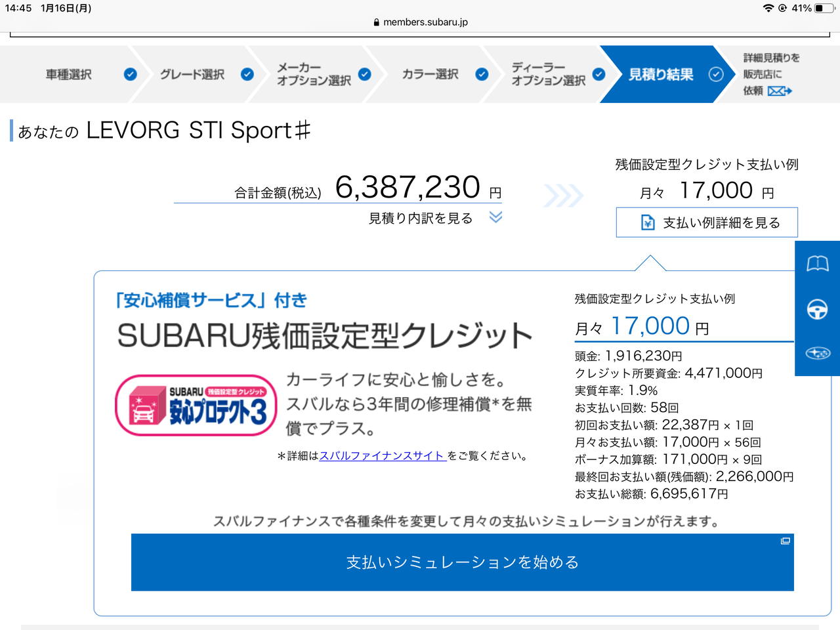This screenshot has height=630, width=840.
Task: Request detailed estimate from dealer 詳細見積りを販売店に依頼
Action: pyautogui.click(x=771, y=74)
